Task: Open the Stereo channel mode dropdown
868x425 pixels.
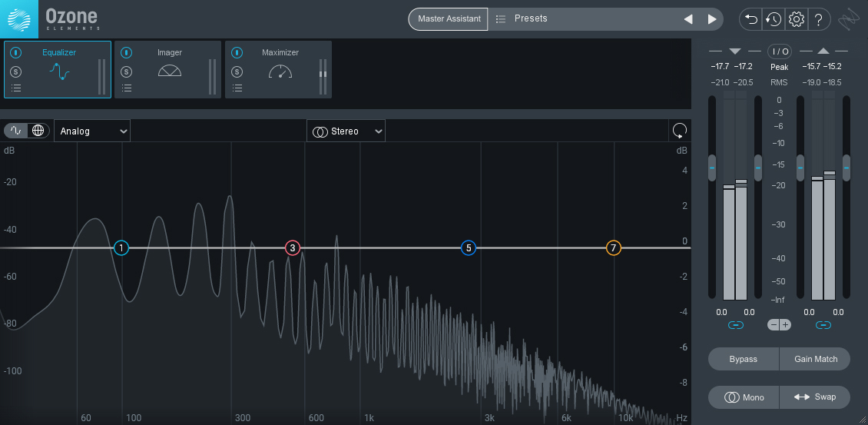Action: click(x=346, y=131)
